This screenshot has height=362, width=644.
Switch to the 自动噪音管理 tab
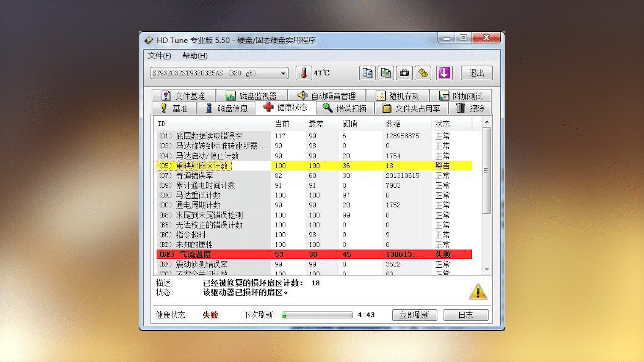coord(327,96)
